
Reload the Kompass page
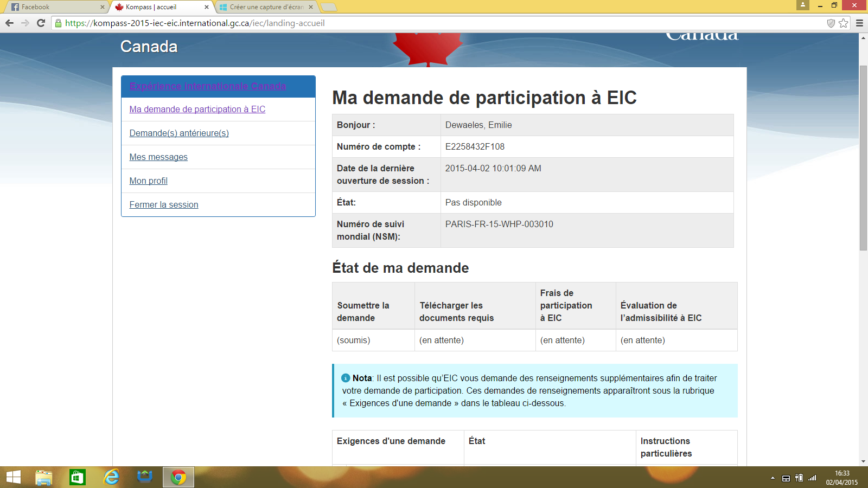[x=41, y=23]
